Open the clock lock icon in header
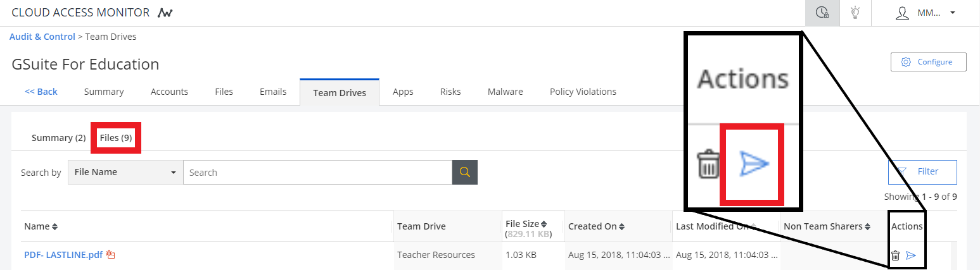Image resolution: width=980 pixels, height=270 pixels. pyautogui.click(x=822, y=13)
